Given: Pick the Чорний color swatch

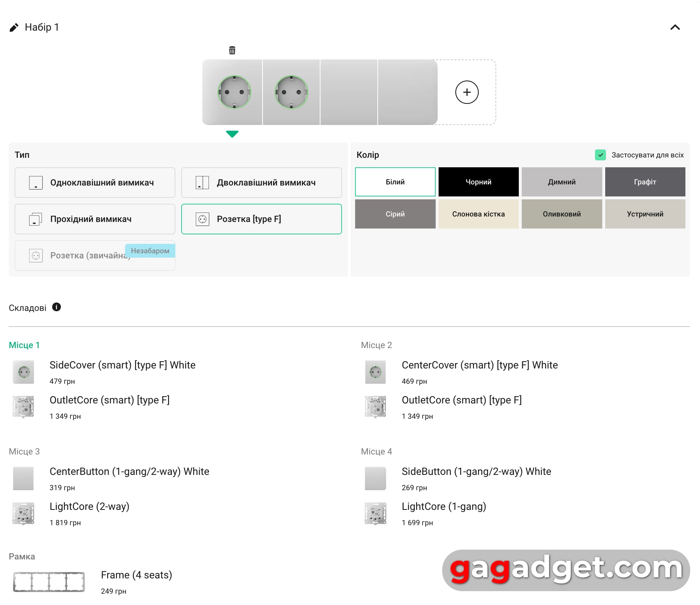Looking at the screenshot, I should click(478, 182).
